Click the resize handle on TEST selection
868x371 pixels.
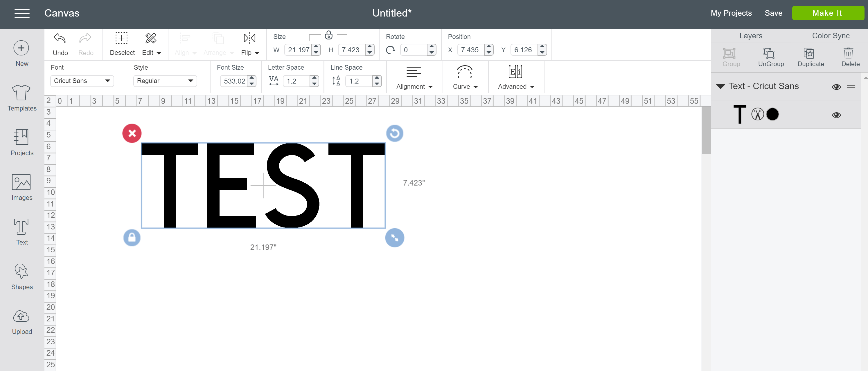[395, 238]
